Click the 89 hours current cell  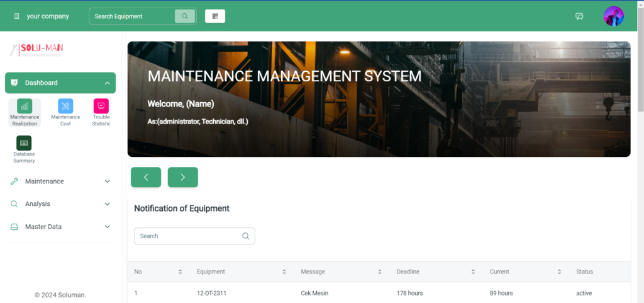pos(501,293)
